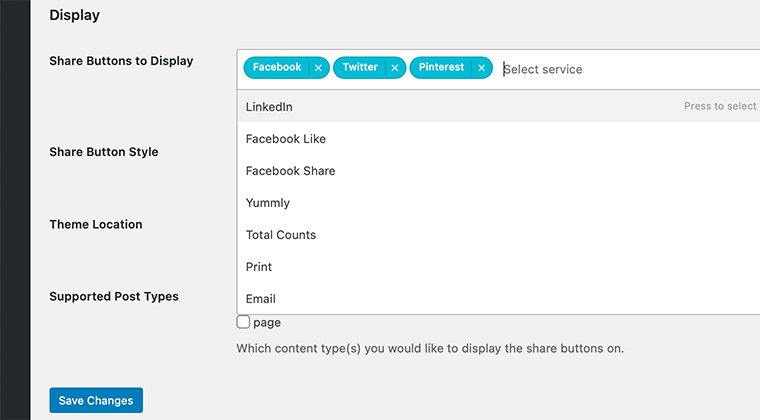
Task: Choose the Total Counts option
Action: click(281, 235)
